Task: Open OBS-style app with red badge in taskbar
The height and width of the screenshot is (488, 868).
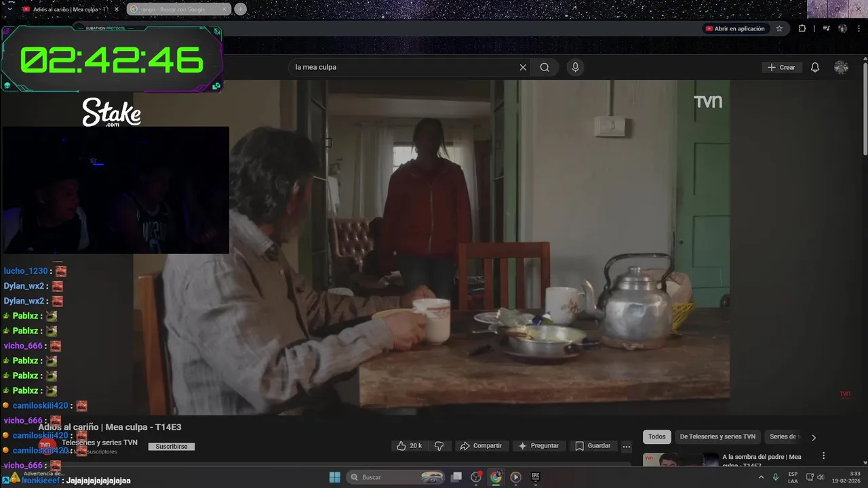Action: click(x=476, y=477)
